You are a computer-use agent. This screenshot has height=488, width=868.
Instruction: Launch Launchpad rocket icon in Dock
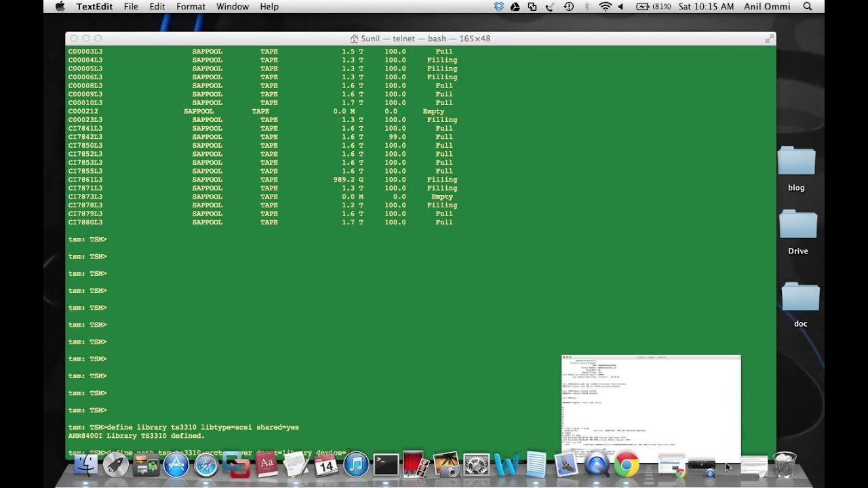116,465
